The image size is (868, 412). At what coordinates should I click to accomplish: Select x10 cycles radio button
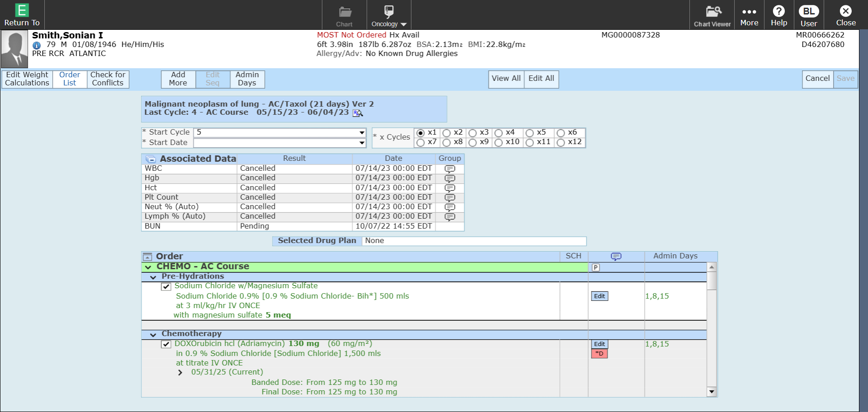(499, 143)
